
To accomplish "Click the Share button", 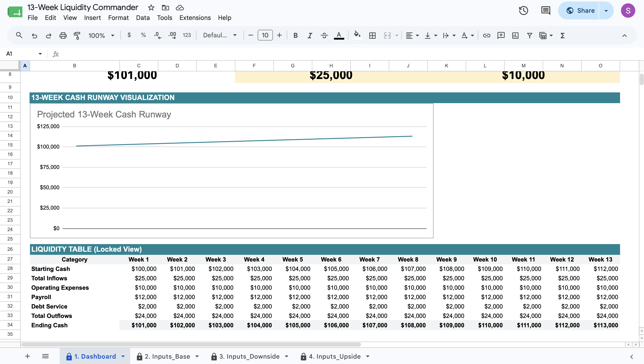I will (580, 11).
